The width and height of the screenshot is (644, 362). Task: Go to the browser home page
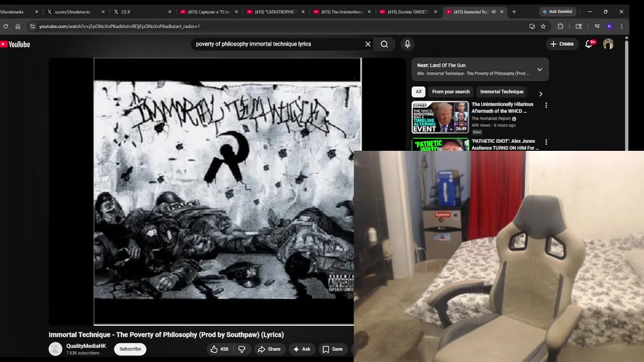click(18, 26)
